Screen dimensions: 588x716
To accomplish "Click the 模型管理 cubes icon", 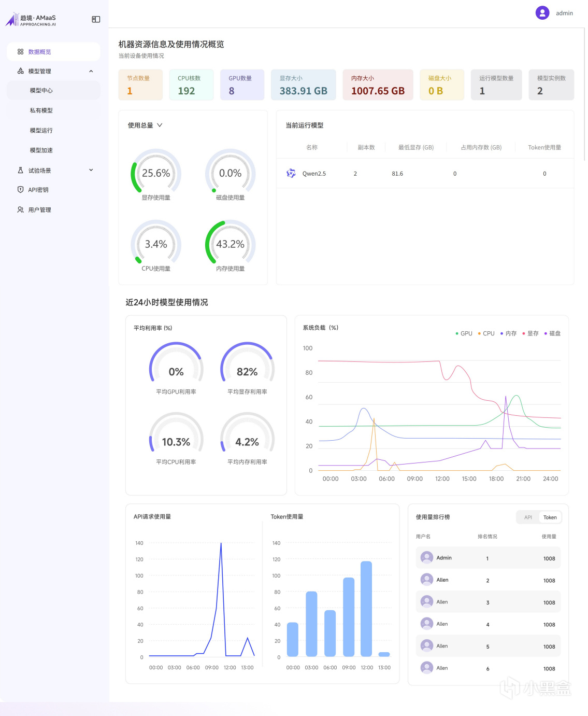I will [x=20, y=71].
